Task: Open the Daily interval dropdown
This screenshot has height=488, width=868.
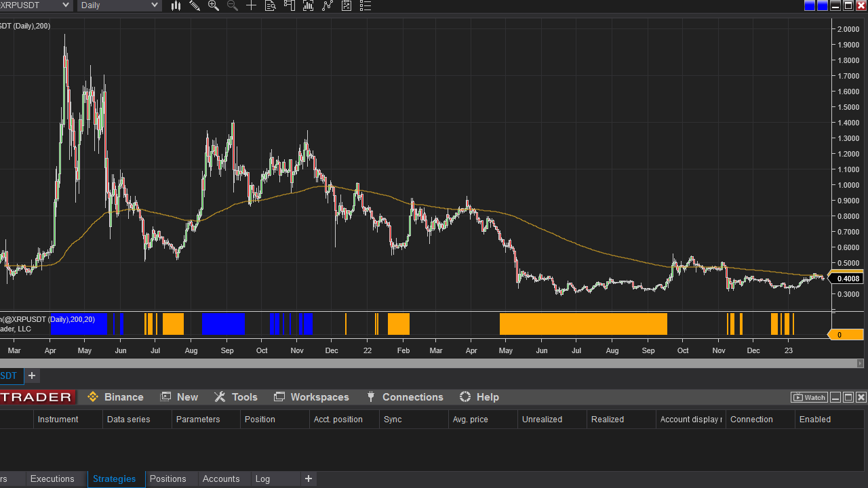Action: (119, 5)
